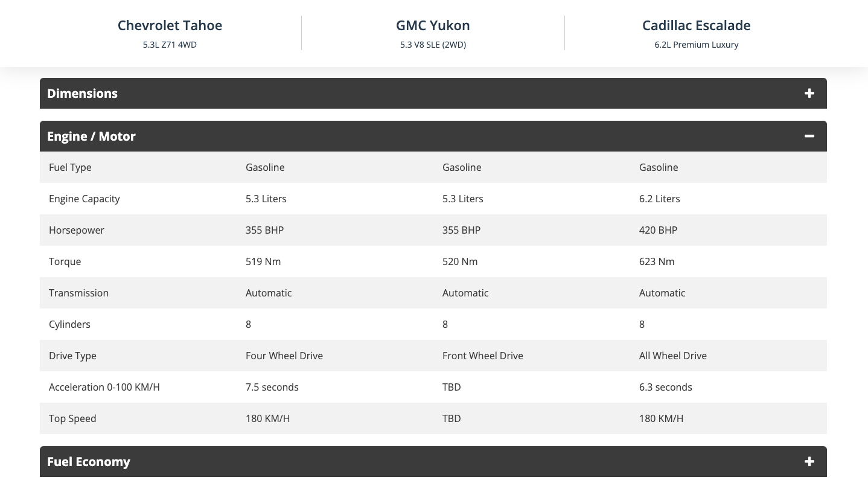Click the Fuel Economy header title
This screenshot has height=483, width=868.
point(89,462)
